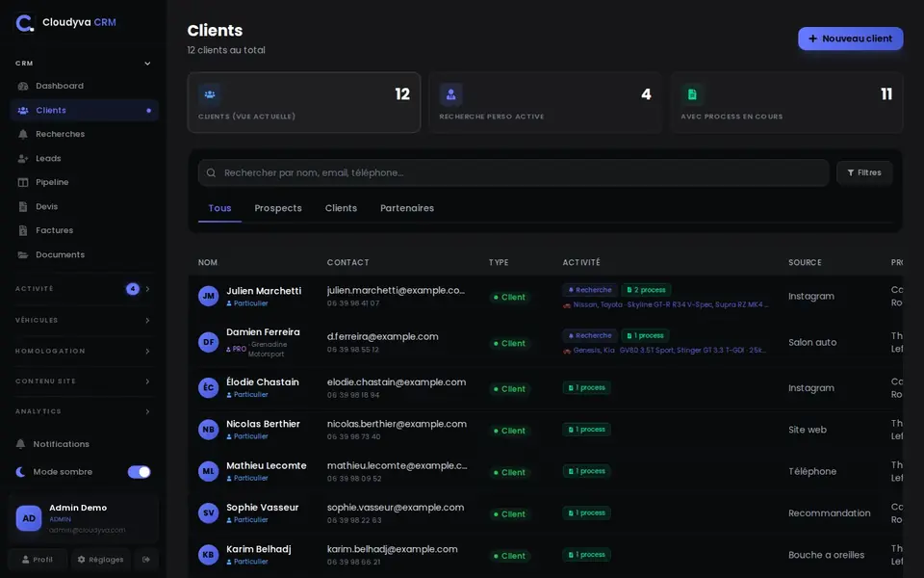
Task: Click the Clients (vue actuelle) stat card
Action: point(304,103)
